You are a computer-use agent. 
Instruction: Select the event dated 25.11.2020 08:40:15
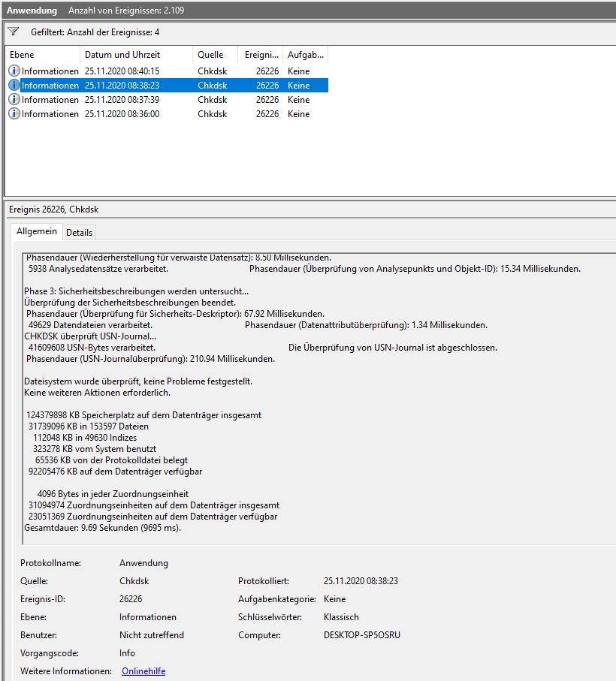click(x=122, y=71)
